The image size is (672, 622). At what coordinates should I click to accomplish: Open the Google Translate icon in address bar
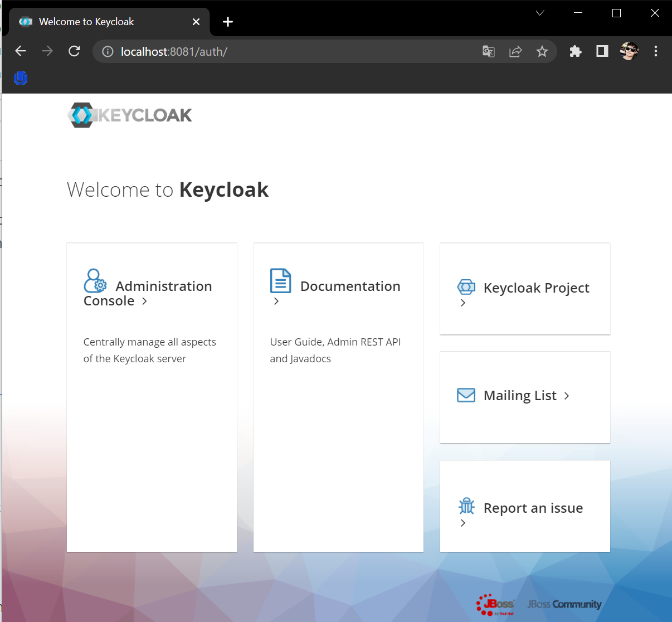[488, 51]
